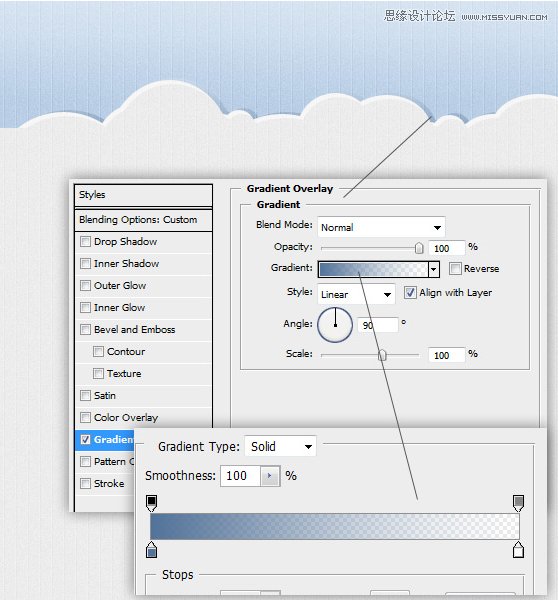Click the gradient editor preview bar
558x600 pixels.
tap(334, 527)
